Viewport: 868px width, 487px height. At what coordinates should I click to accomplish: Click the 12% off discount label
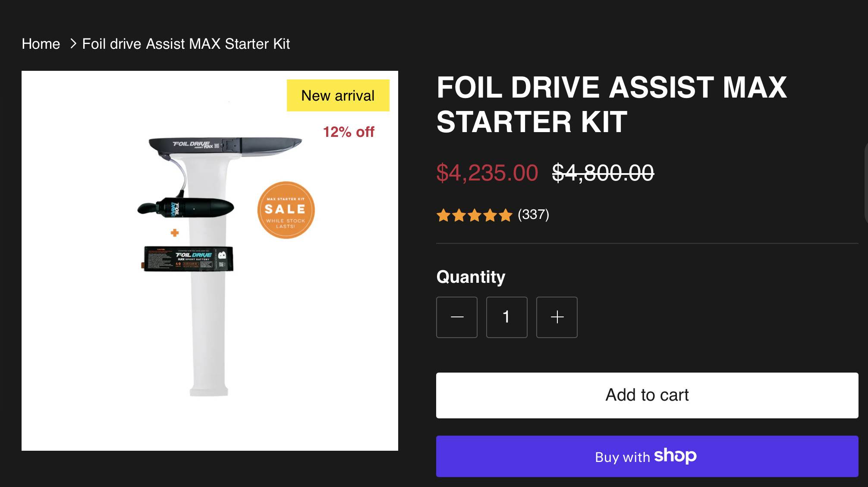[x=349, y=132]
